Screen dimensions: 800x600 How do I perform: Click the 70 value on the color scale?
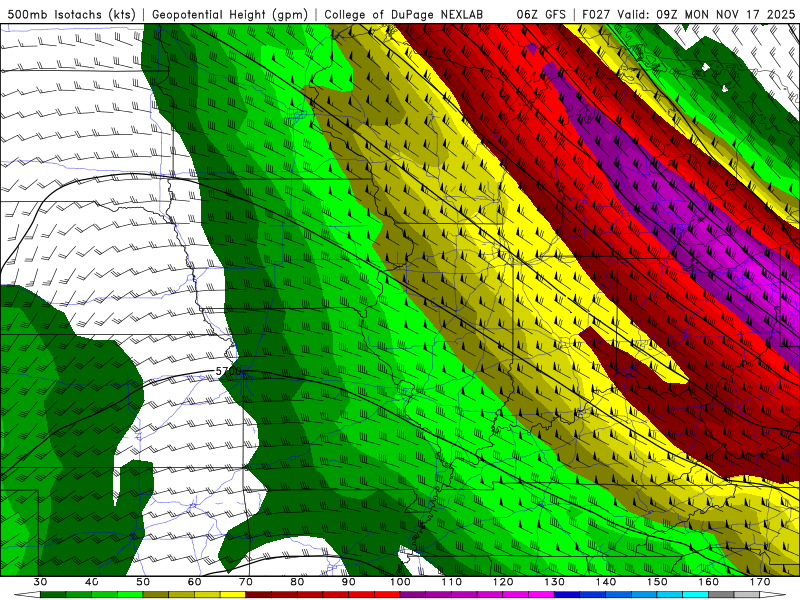(246, 582)
